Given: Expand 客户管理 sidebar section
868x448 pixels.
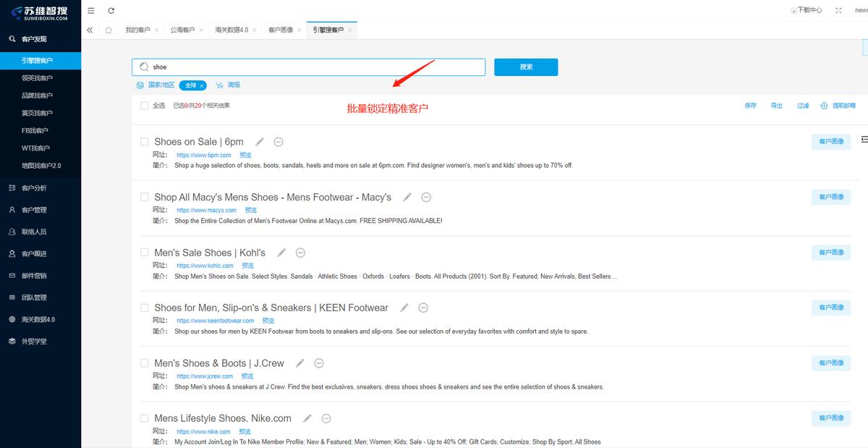Looking at the screenshot, I should coord(34,210).
